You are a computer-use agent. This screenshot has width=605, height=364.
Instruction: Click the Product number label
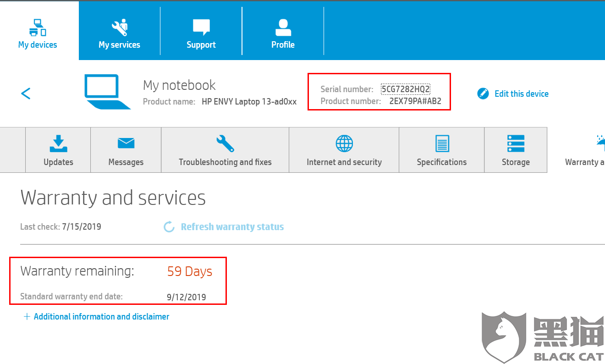point(351,101)
